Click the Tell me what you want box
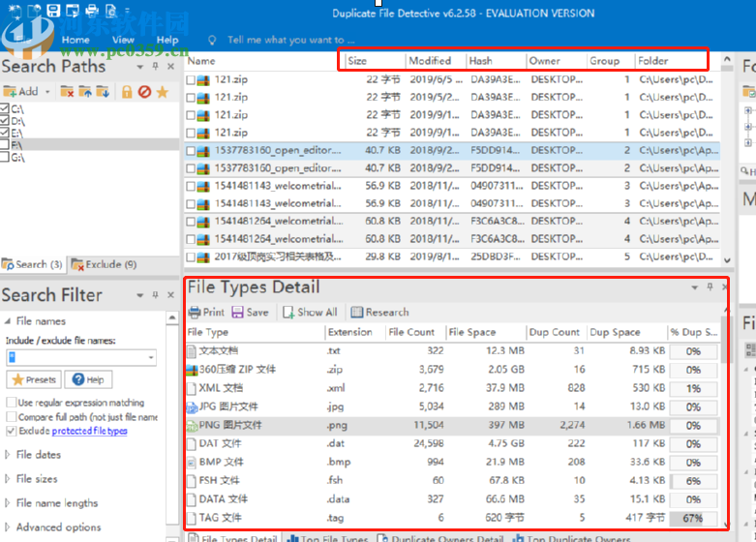The width and height of the screenshot is (756, 542). point(290,40)
